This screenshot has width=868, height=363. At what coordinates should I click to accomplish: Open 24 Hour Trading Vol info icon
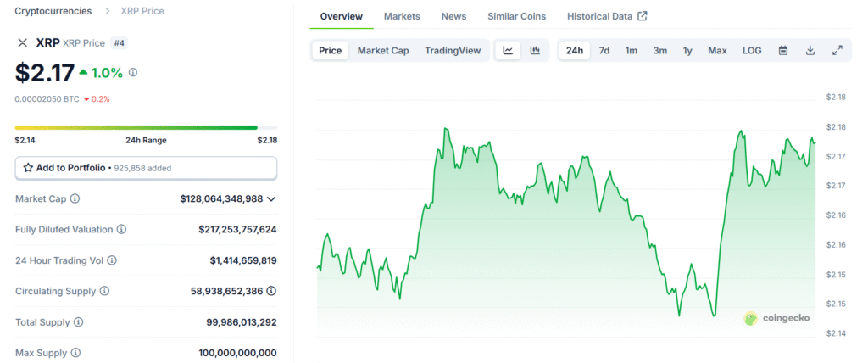[112, 260]
